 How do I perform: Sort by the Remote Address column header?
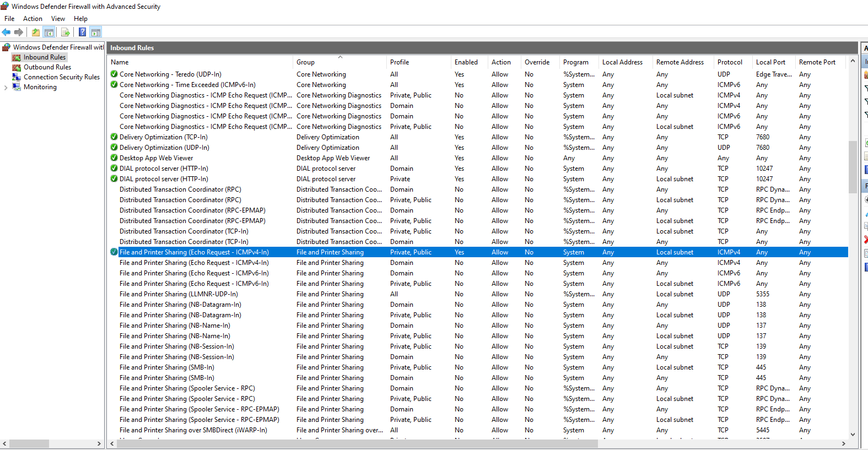point(683,62)
